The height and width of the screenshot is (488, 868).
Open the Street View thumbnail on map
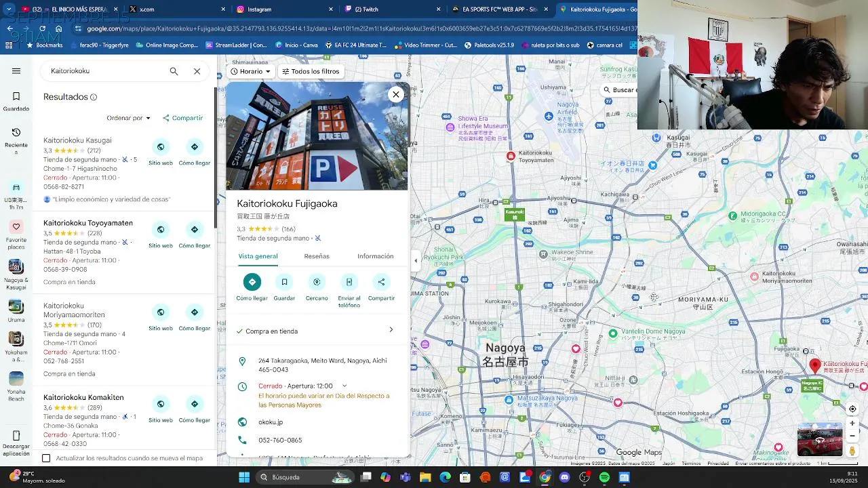pyautogui.click(x=820, y=439)
